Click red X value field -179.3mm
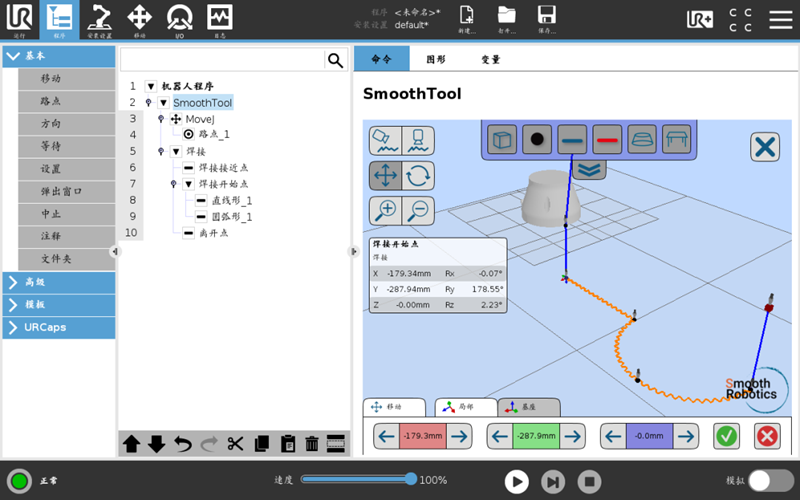The height and width of the screenshot is (500, 800). 423,436
